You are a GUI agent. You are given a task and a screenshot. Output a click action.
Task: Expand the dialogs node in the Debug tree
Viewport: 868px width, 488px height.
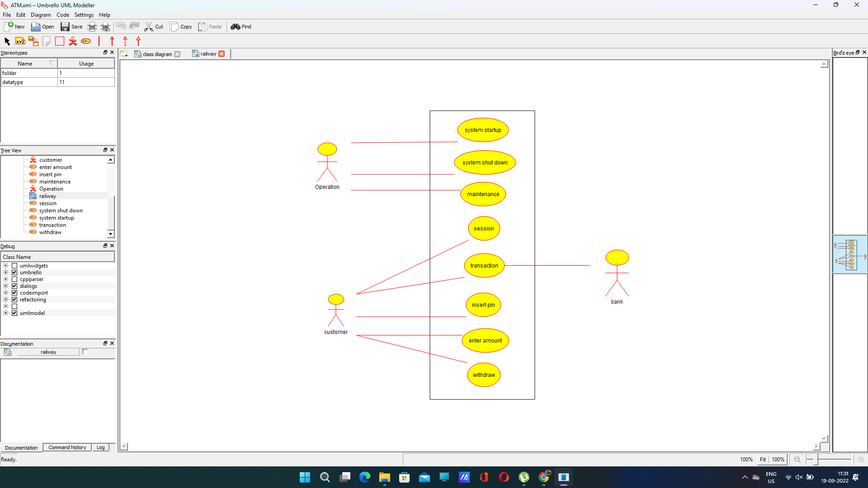(x=6, y=286)
